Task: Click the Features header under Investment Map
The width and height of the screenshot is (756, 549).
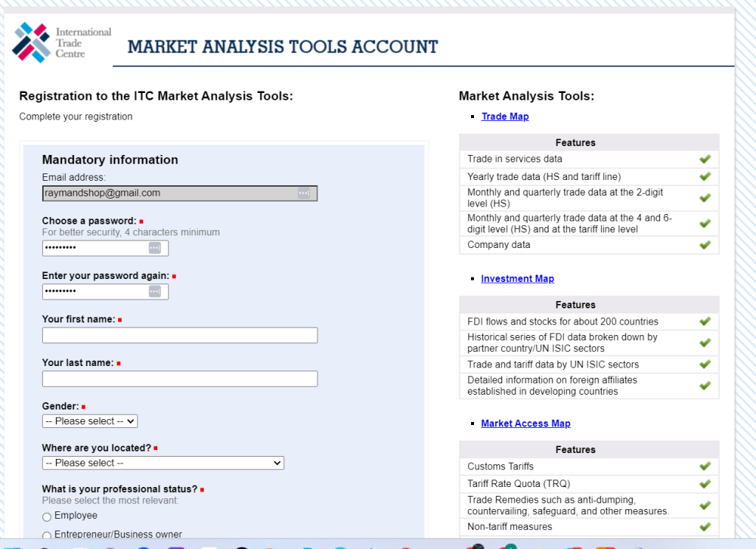Action: pyautogui.click(x=575, y=305)
